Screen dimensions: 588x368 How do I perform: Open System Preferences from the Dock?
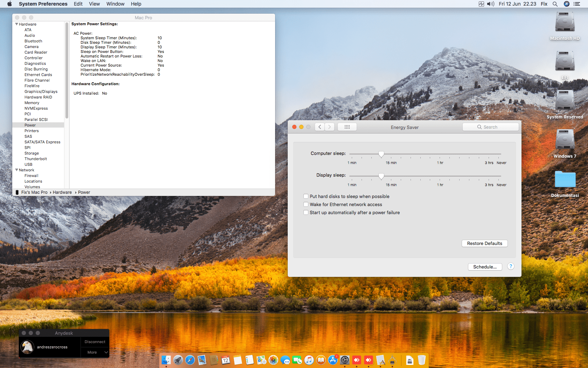click(345, 360)
